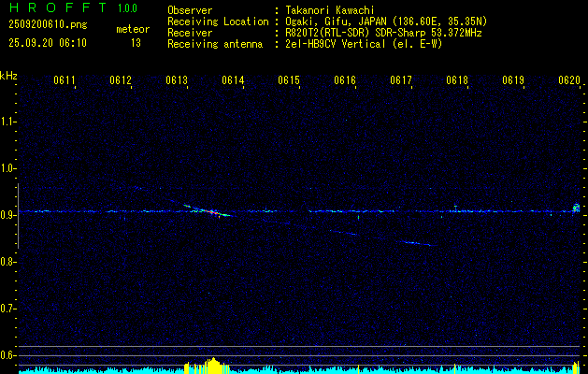Click the 0620 time label
Viewport: 588px width, 374px height.
pyautogui.click(x=569, y=81)
